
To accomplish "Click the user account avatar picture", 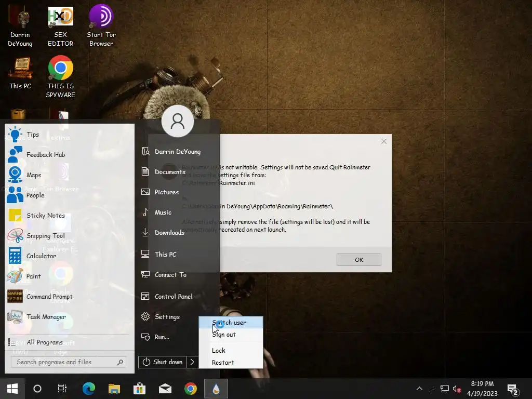I will [178, 121].
